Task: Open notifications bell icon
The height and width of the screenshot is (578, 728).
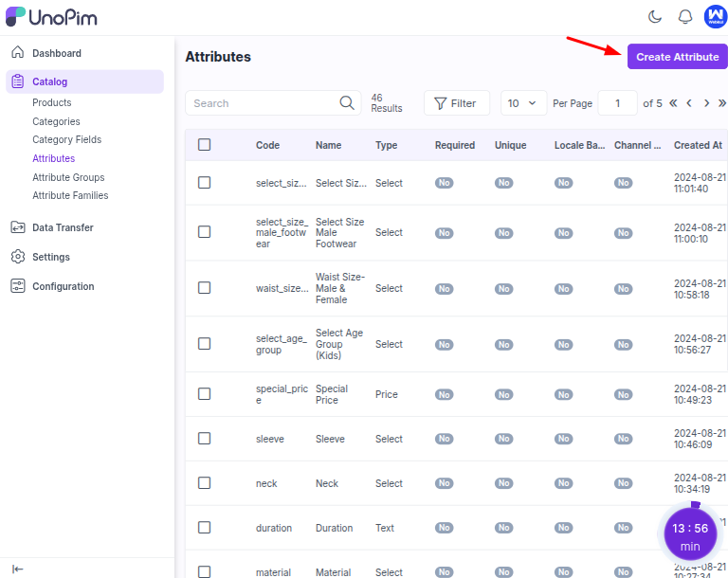Action: pyautogui.click(x=684, y=17)
